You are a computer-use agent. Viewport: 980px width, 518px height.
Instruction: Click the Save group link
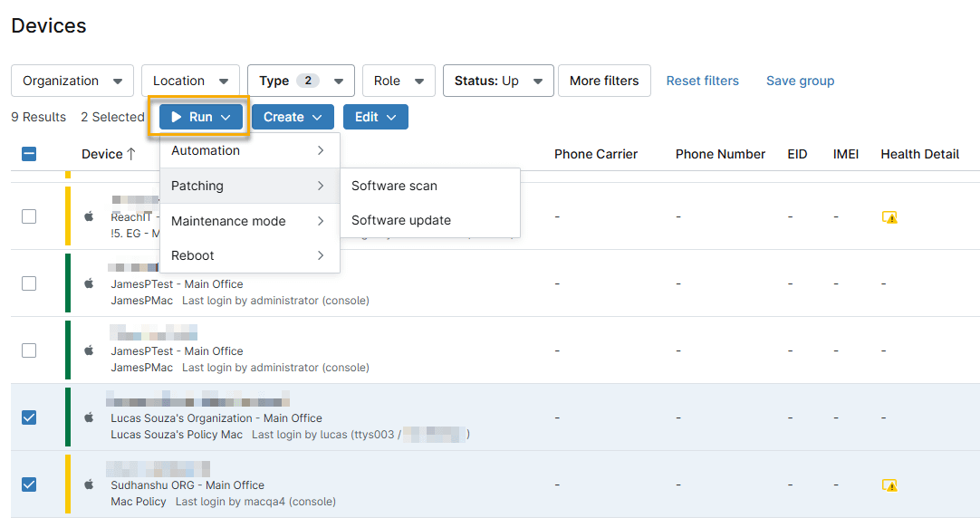[x=800, y=81]
